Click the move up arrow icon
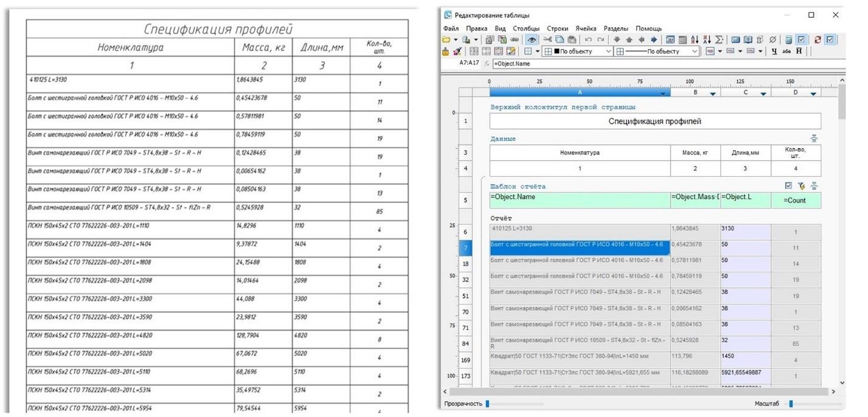Screen dimensions: 868x417 (x=628, y=40)
